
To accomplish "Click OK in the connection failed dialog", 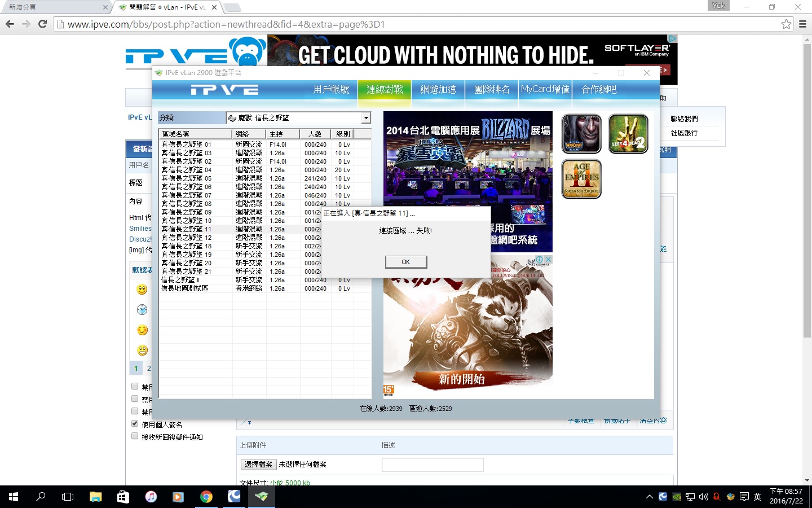I will click(x=406, y=262).
